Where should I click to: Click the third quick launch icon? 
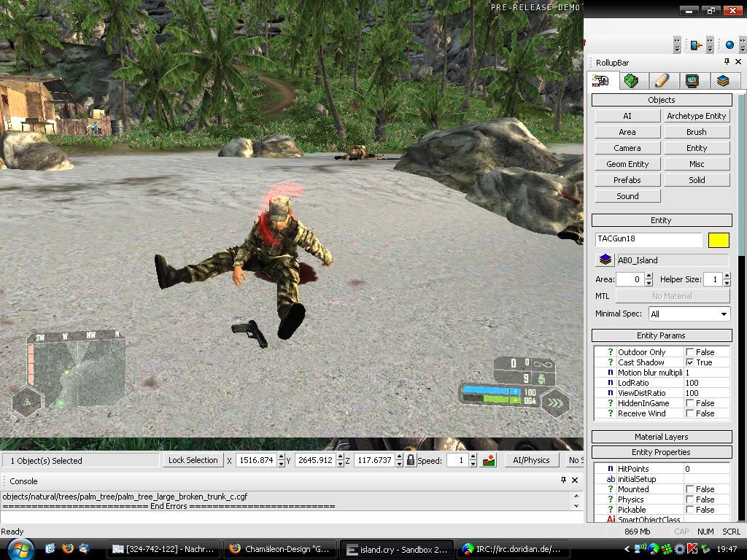click(85, 548)
